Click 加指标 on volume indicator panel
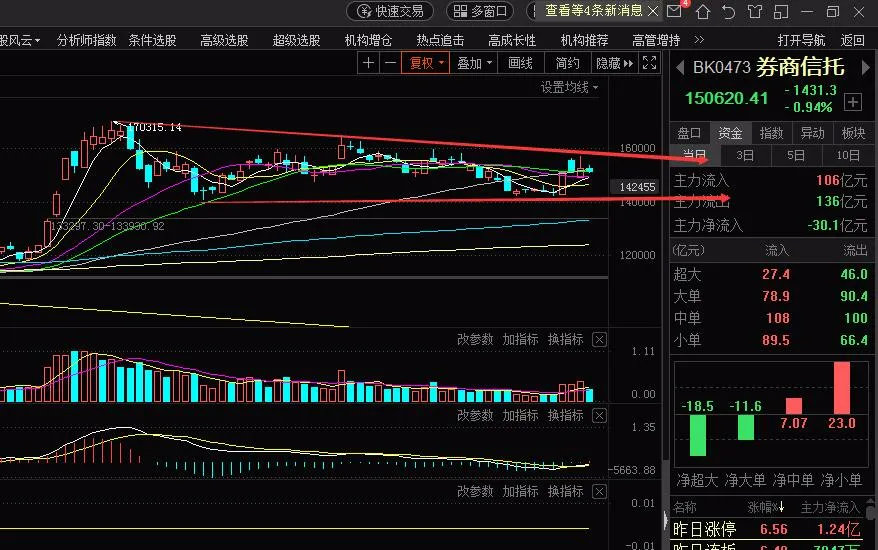878x550 pixels. tap(520, 339)
